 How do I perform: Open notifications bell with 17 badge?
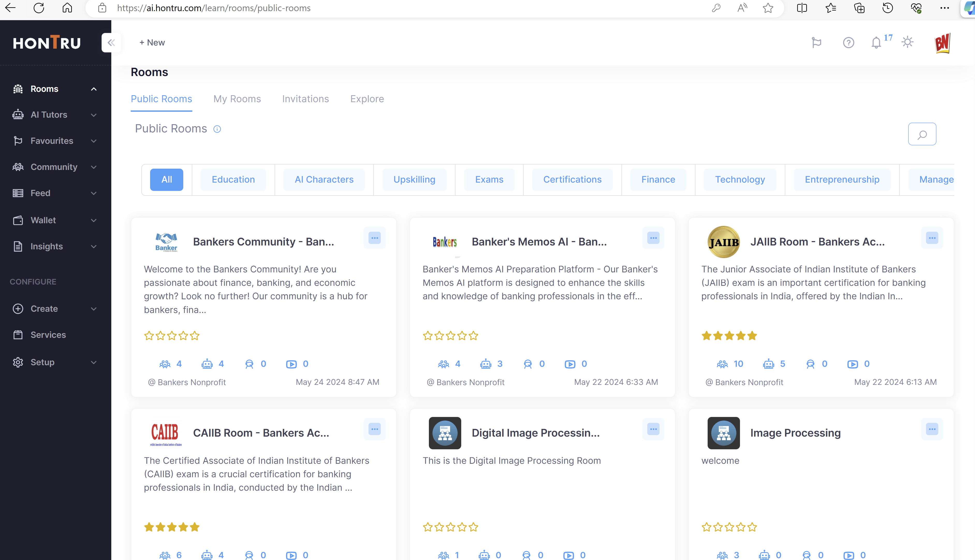point(876,43)
